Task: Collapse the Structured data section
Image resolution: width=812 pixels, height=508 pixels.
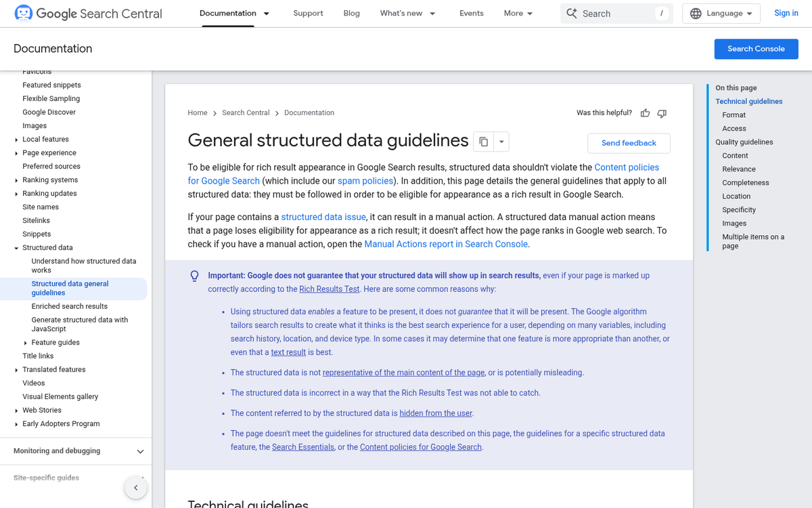Action: click(x=17, y=248)
